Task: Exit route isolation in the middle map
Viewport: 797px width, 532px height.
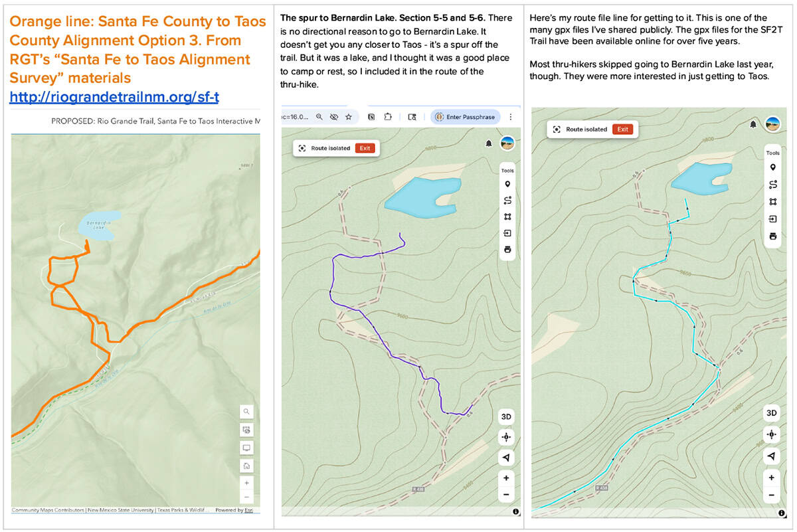Action: click(365, 148)
